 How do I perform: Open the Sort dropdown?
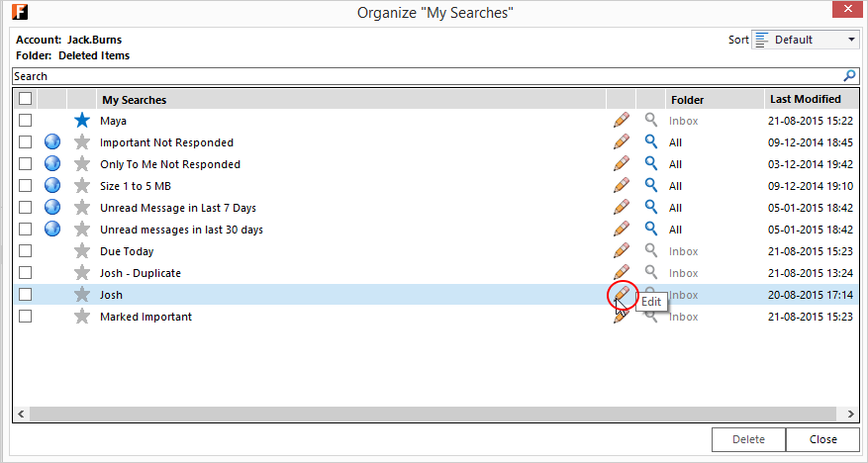pos(805,40)
